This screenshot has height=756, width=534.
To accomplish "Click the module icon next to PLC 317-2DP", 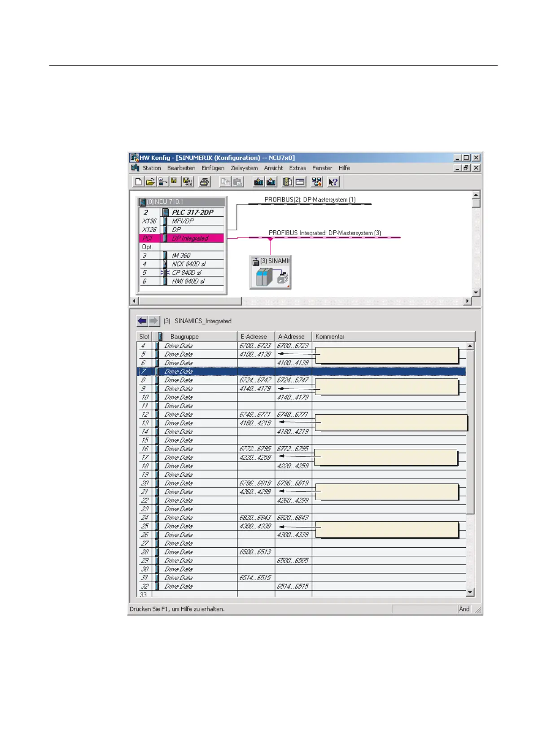I will (x=166, y=212).
